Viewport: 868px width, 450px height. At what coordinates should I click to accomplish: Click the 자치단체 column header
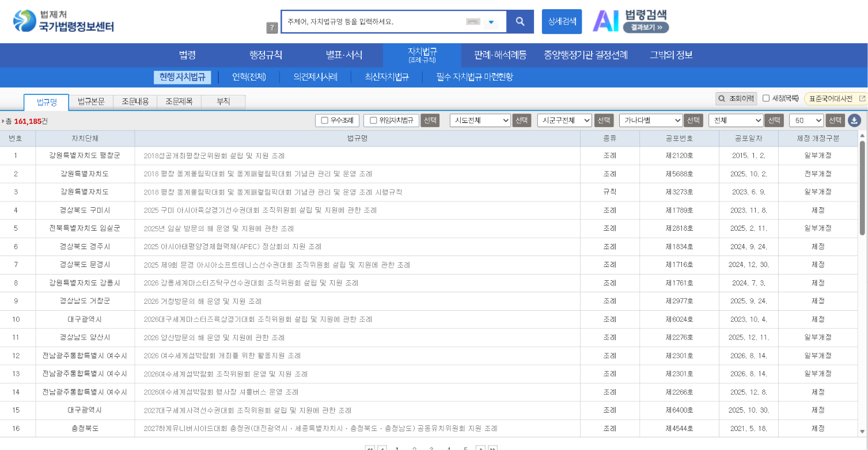click(85, 138)
